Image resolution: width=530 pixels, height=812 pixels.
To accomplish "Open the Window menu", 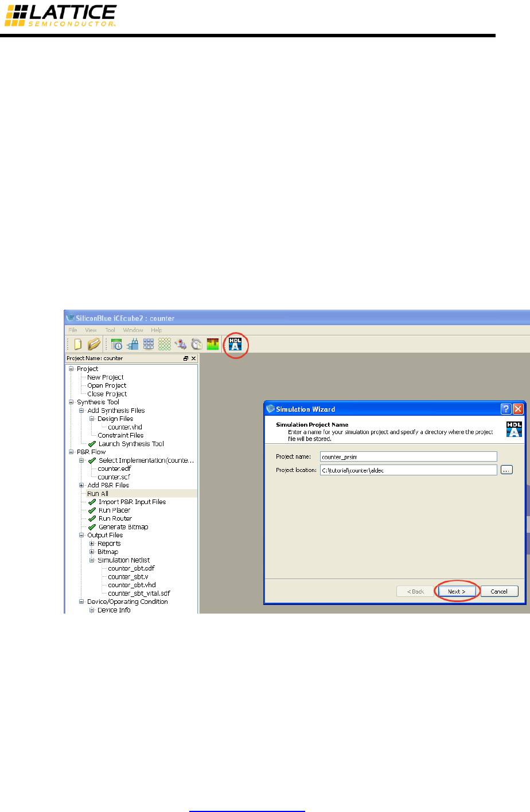I will [133, 330].
